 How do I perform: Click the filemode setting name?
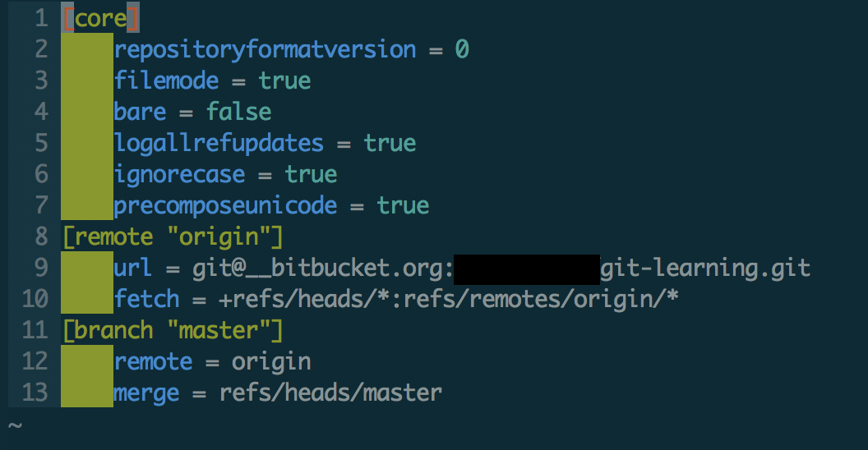[166, 80]
